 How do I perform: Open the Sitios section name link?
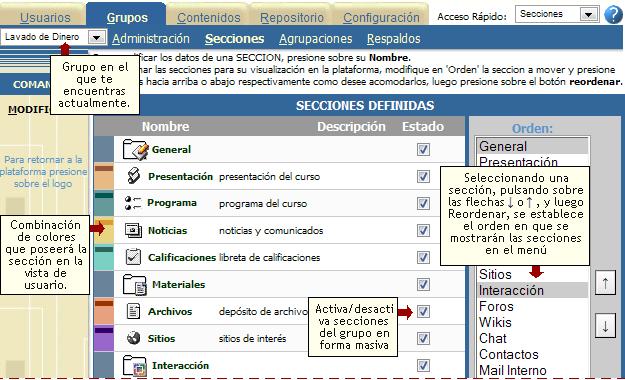click(161, 339)
